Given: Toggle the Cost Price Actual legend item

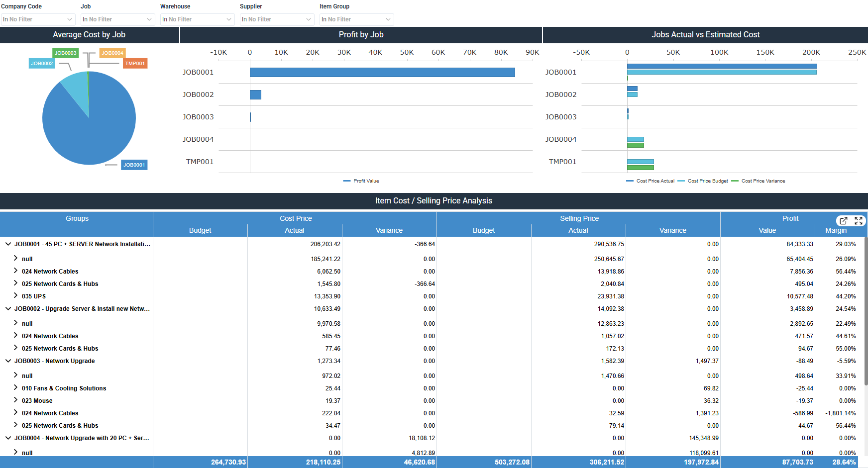Looking at the screenshot, I should [651, 181].
